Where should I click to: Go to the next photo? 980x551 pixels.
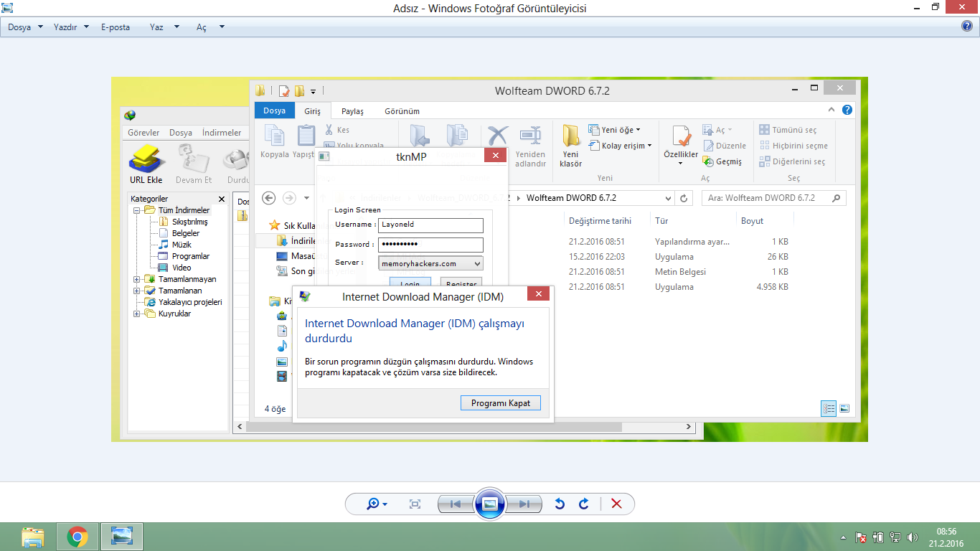pos(524,504)
